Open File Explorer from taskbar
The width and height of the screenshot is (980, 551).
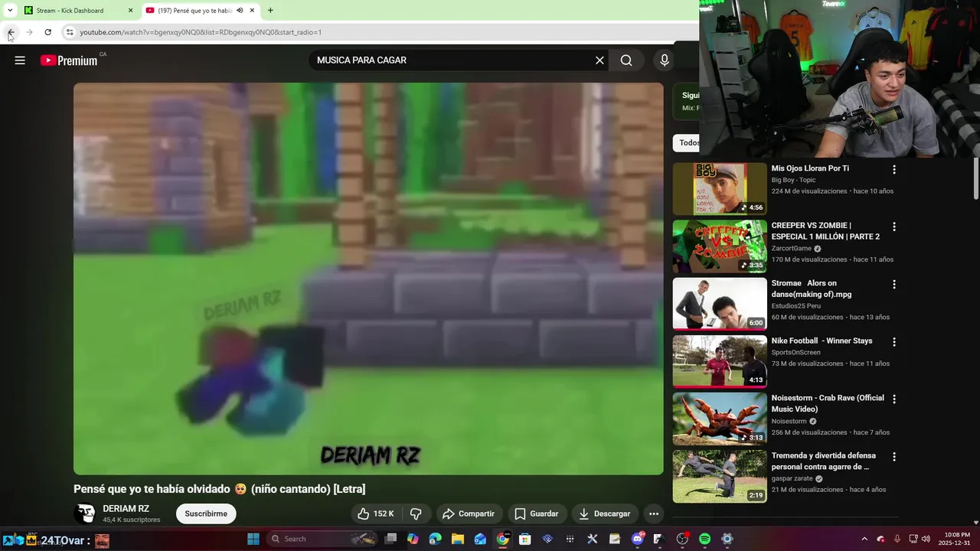[457, 539]
